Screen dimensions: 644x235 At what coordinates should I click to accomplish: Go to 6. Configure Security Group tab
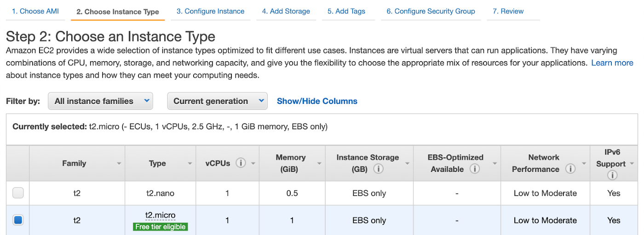pyautogui.click(x=431, y=11)
